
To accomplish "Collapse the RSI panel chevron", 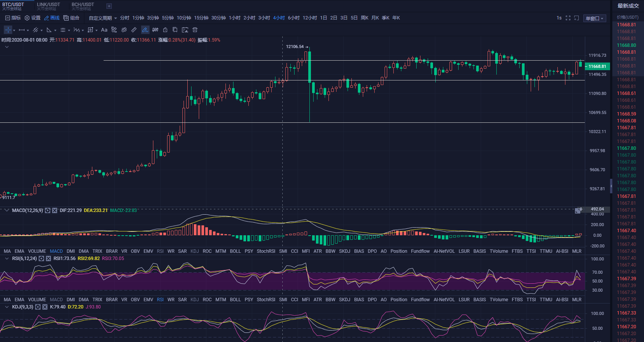I will point(6,259).
